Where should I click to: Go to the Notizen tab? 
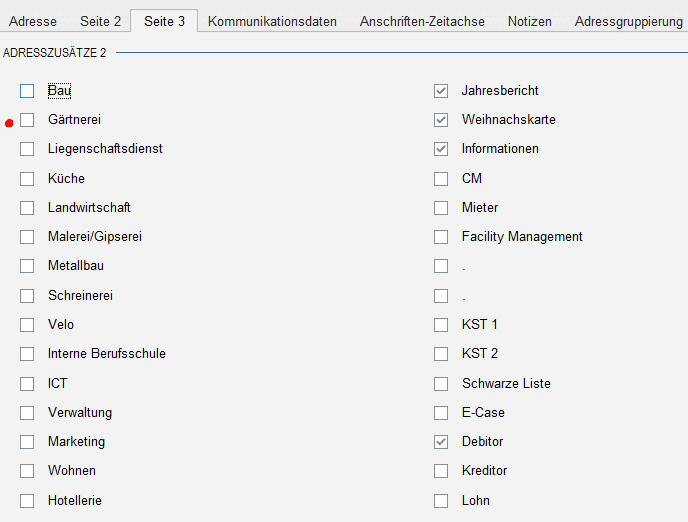529,21
